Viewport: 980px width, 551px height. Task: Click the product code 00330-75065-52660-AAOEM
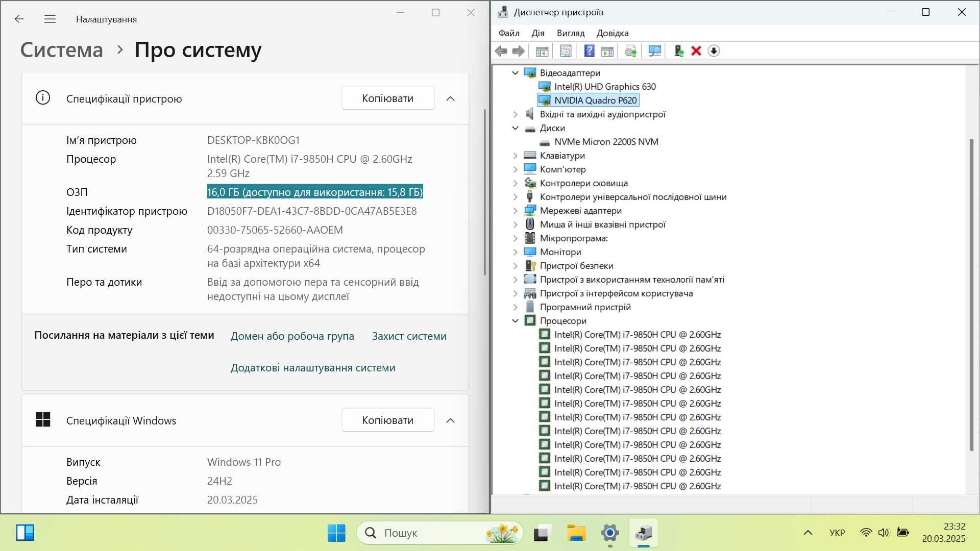click(275, 230)
